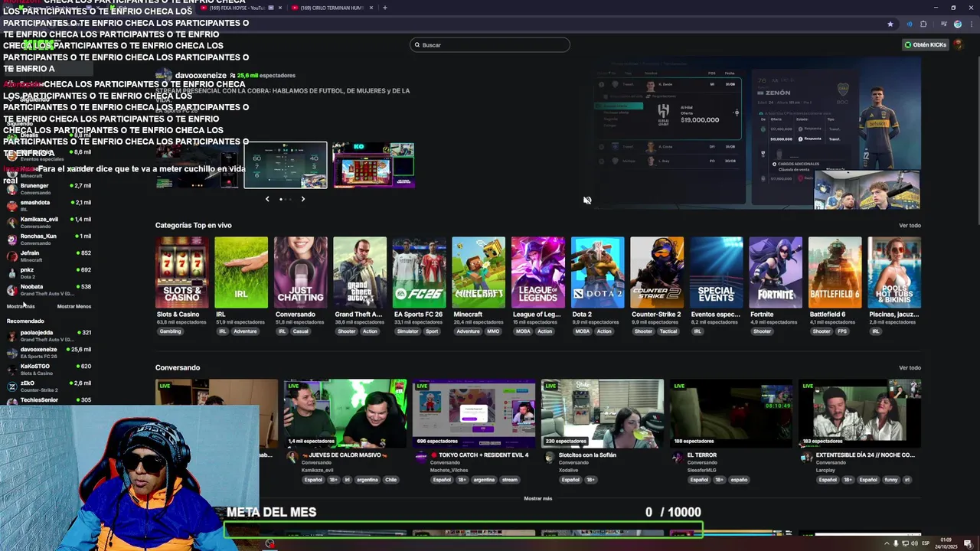980x551 pixels.
Task: Open smashdota channel in the sidebar
Action: (x=49, y=205)
